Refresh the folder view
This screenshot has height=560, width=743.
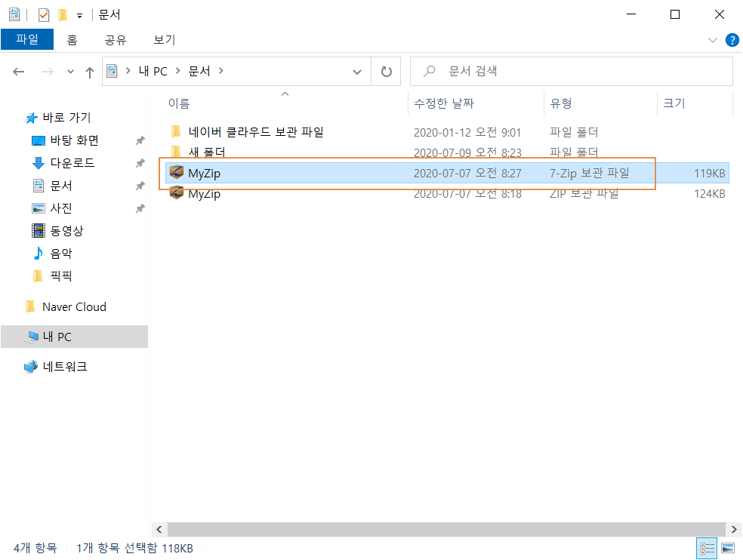387,72
